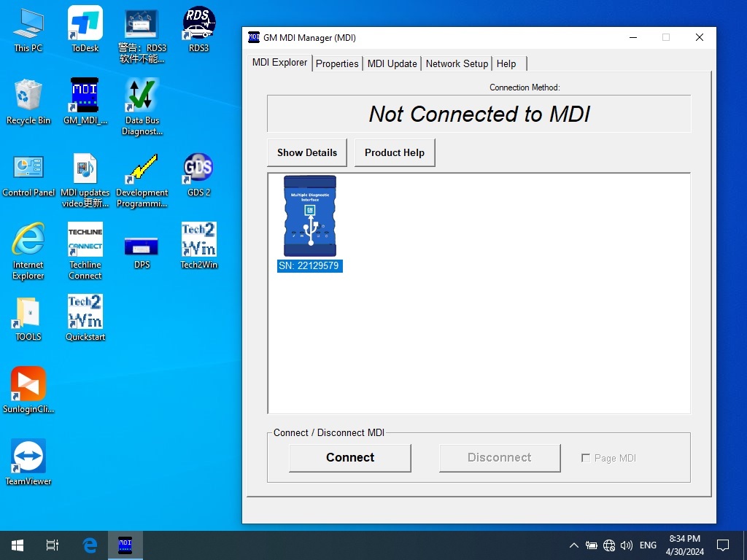Open the GDS 2 desktop shortcut
This screenshot has width=747, height=560.
(x=198, y=168)
